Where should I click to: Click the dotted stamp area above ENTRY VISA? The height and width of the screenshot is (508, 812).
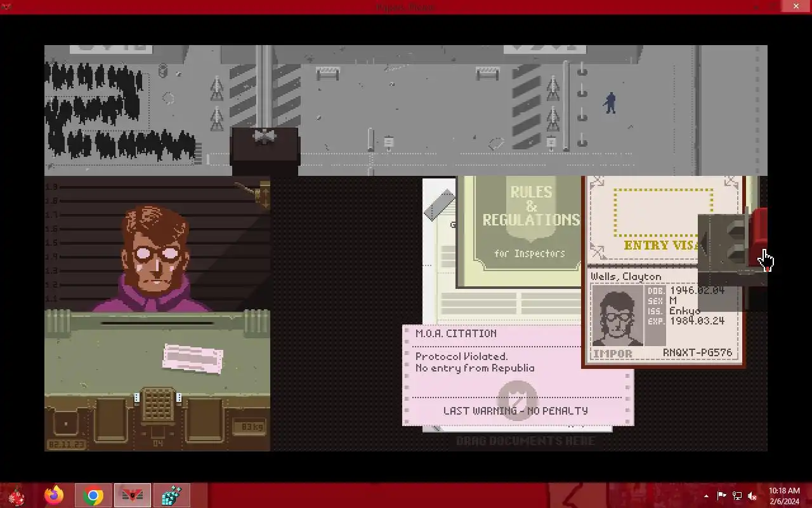coord(663,213)
